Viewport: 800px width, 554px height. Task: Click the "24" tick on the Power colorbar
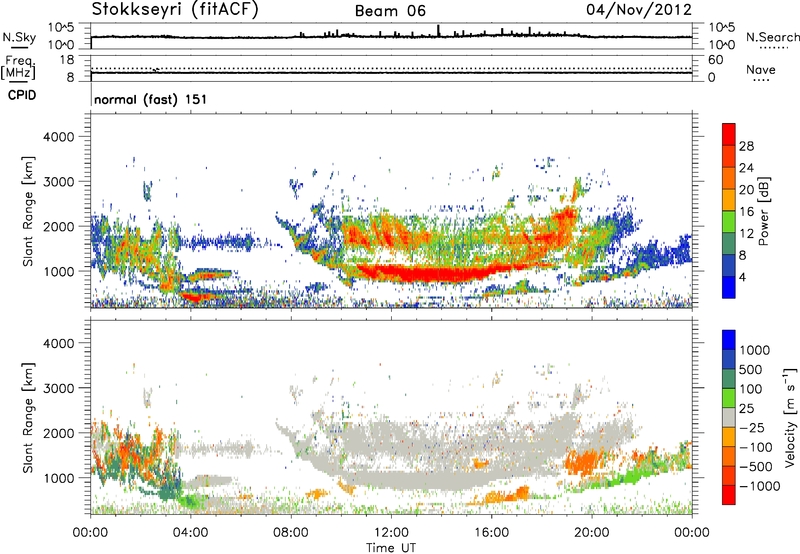point(746,168)
